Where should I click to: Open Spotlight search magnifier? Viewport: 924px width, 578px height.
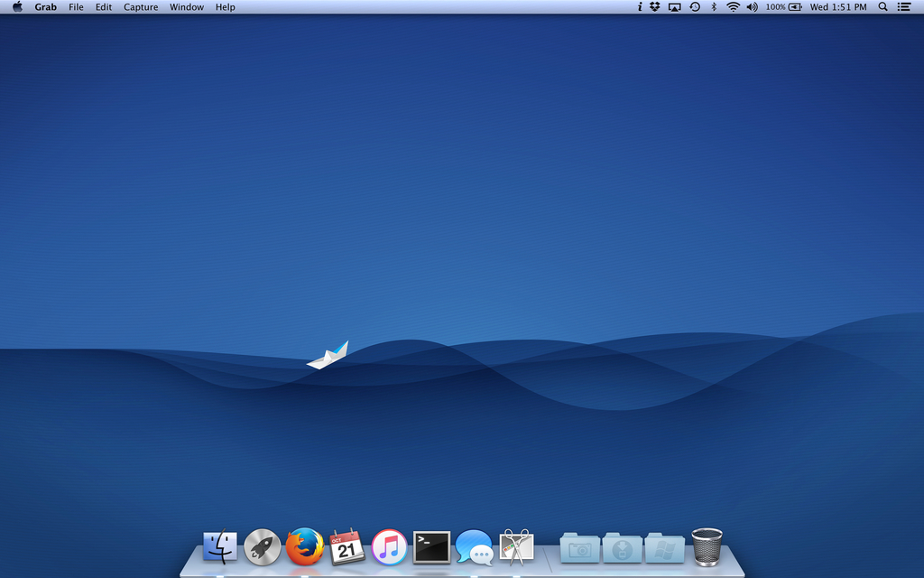click(882, 7)
